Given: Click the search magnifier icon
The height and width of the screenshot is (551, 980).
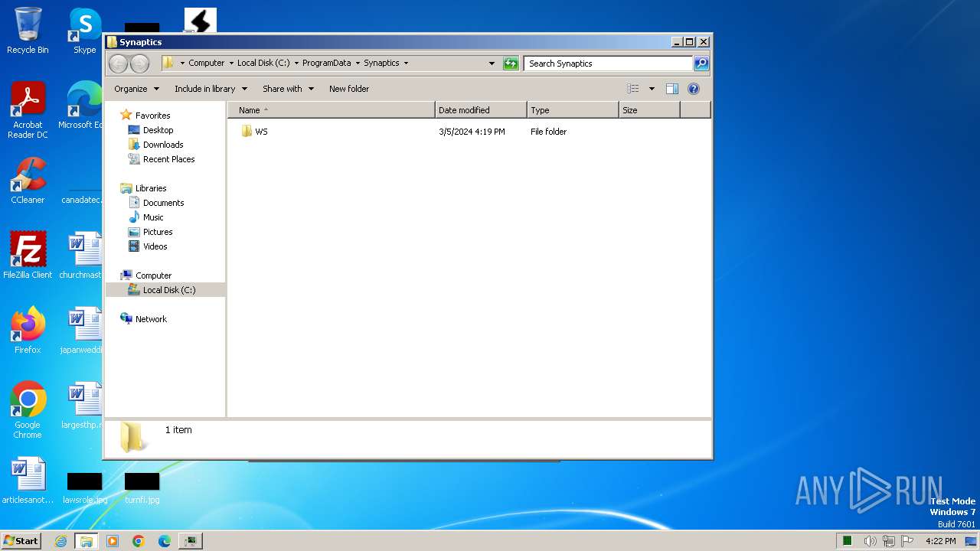Looking at the screenshot, I should click(701, 64).
